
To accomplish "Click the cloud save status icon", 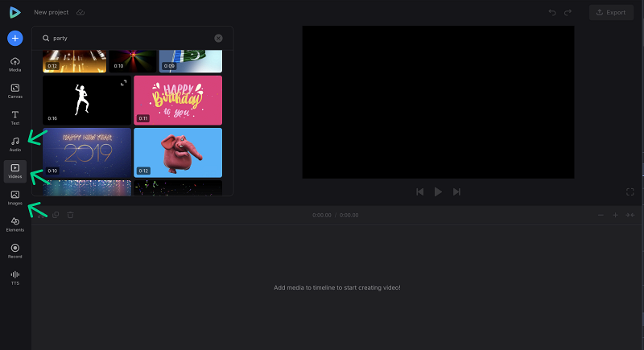I will [80, 12].
